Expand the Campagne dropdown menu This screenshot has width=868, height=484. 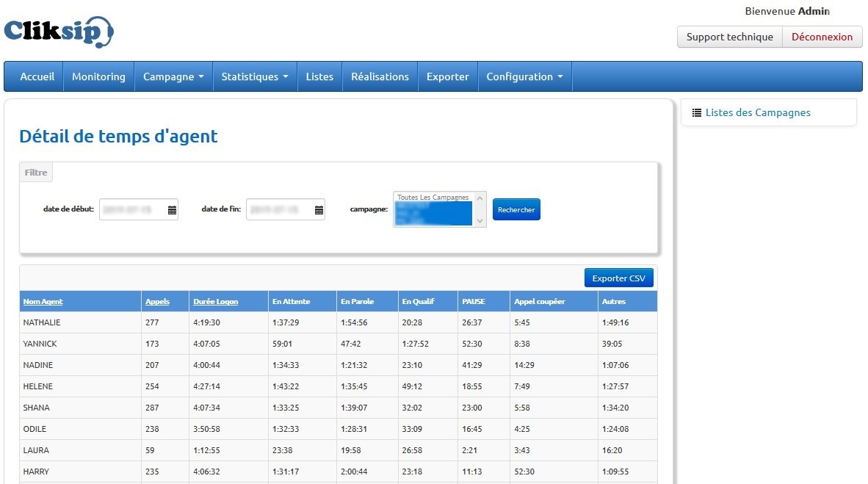pos(173,76)
